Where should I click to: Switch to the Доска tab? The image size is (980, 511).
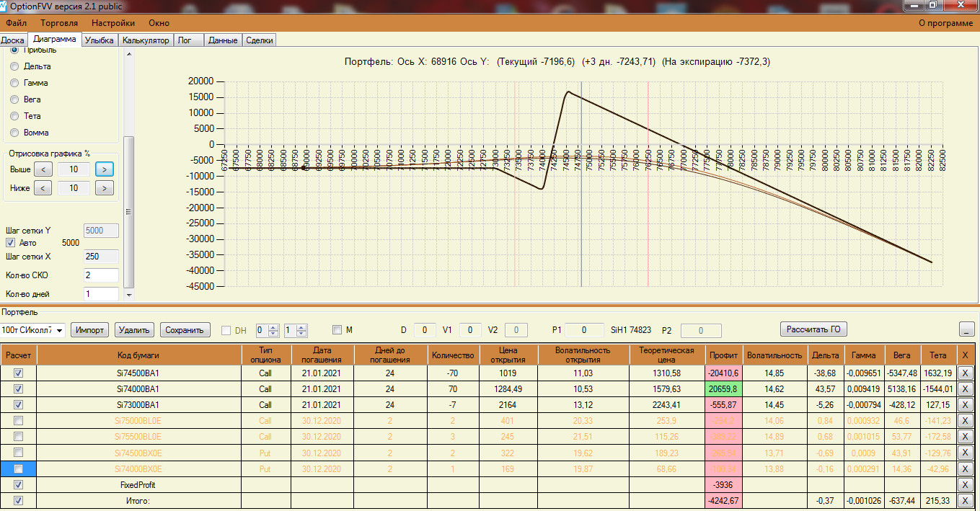point(13,40)
